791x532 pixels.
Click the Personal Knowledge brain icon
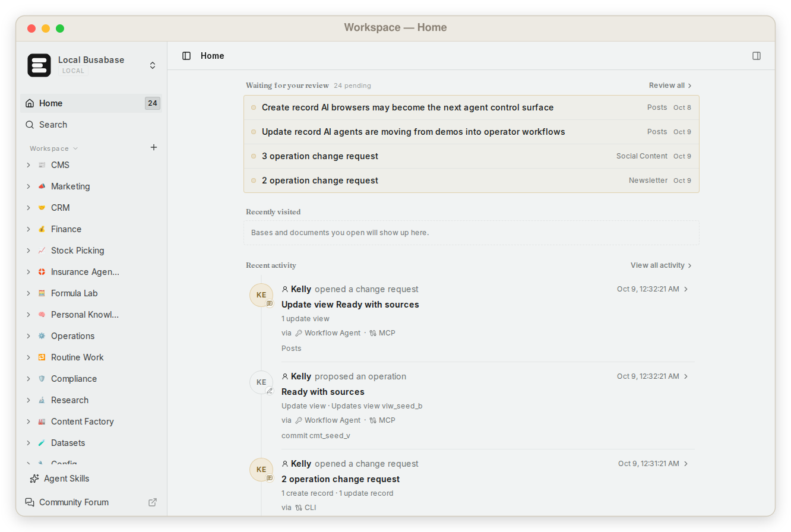[x=42, y=315]
